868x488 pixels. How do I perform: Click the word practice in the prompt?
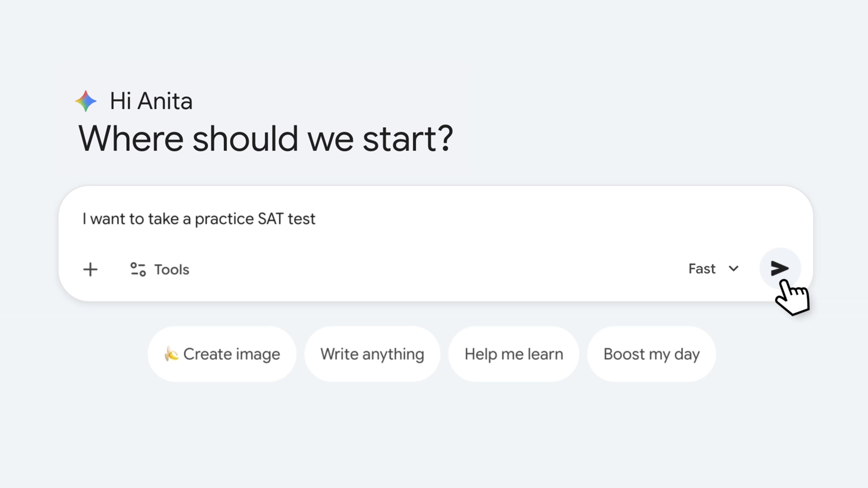tap(224, 219)
